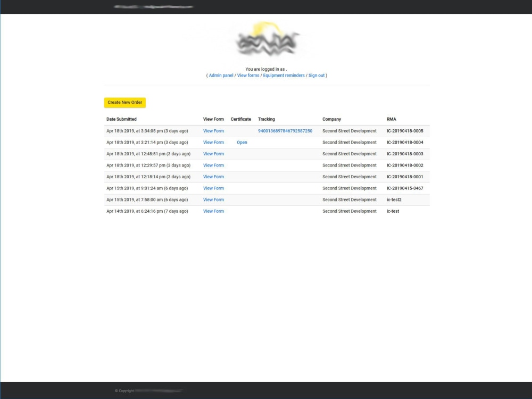The image size is (532, 399).
Task: Open the certificate for IC-20190418-0004
Action: [242, 143]
